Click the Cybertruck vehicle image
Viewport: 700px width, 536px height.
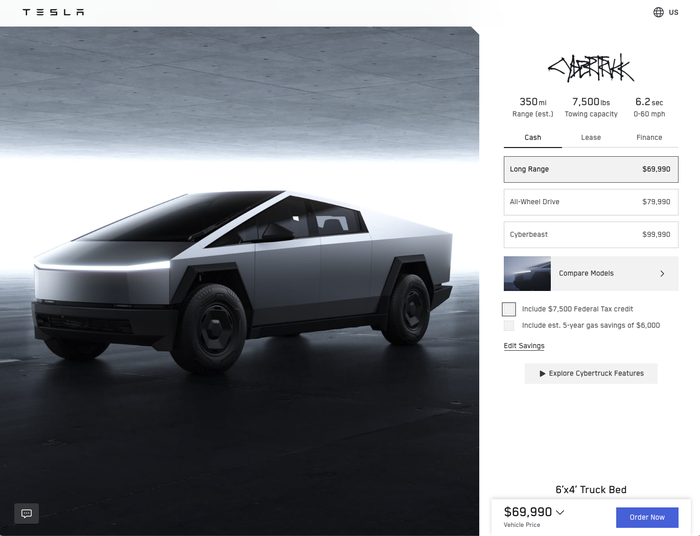point(243,282)
